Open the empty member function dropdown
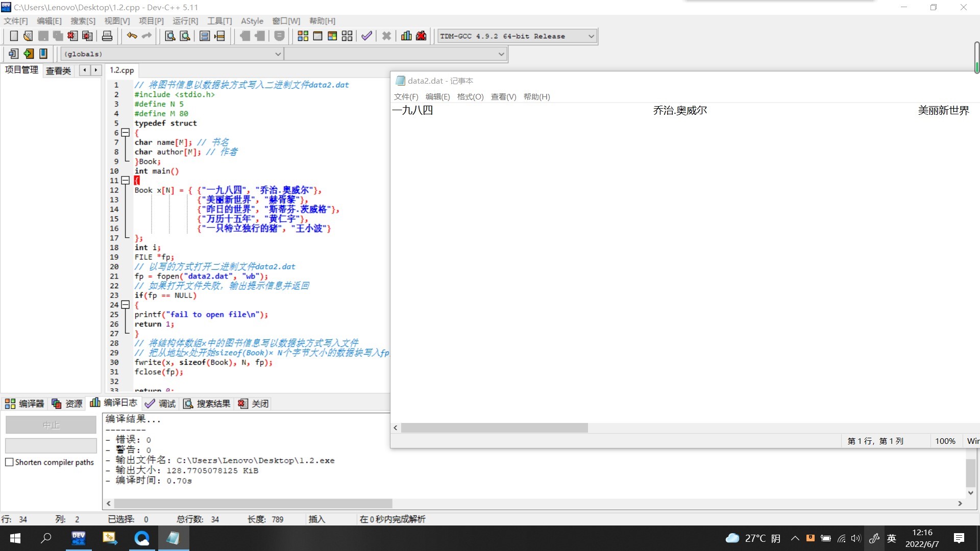980x551 pixels. click(x=501, y=54)
